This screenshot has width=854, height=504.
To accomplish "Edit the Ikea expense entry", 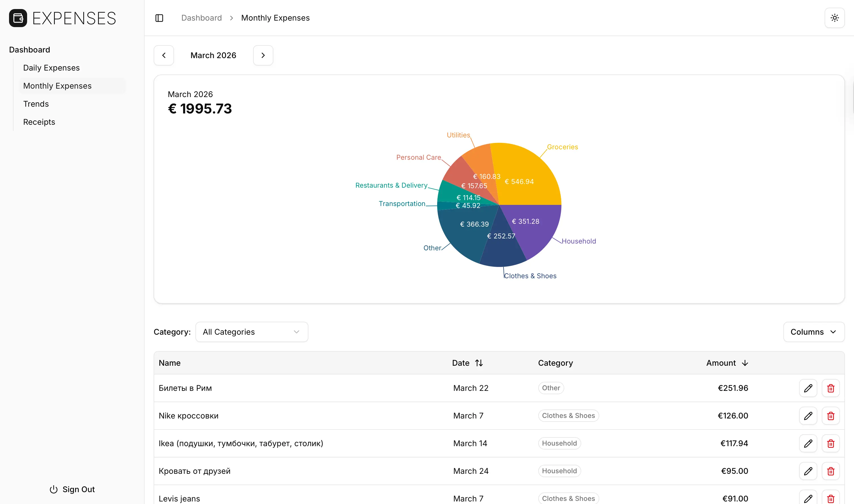I will [x=808, y=443].
